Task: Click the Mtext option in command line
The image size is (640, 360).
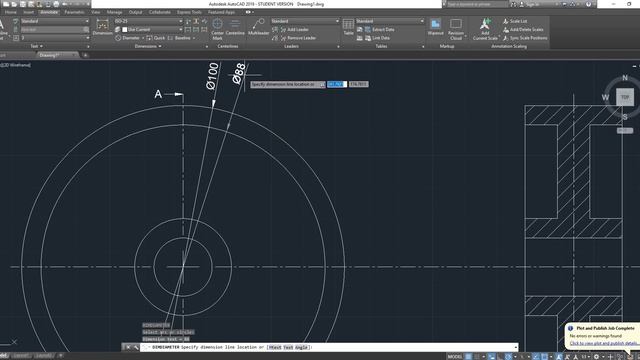Action: [275, 347]
